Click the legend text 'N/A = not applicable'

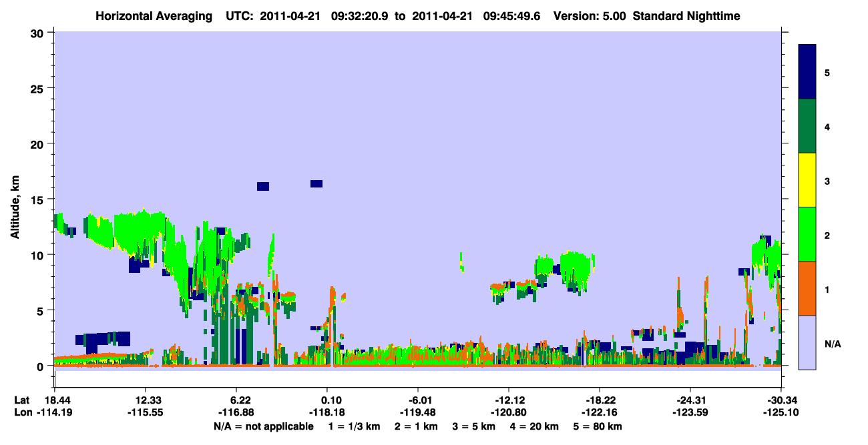coord(263,426)
